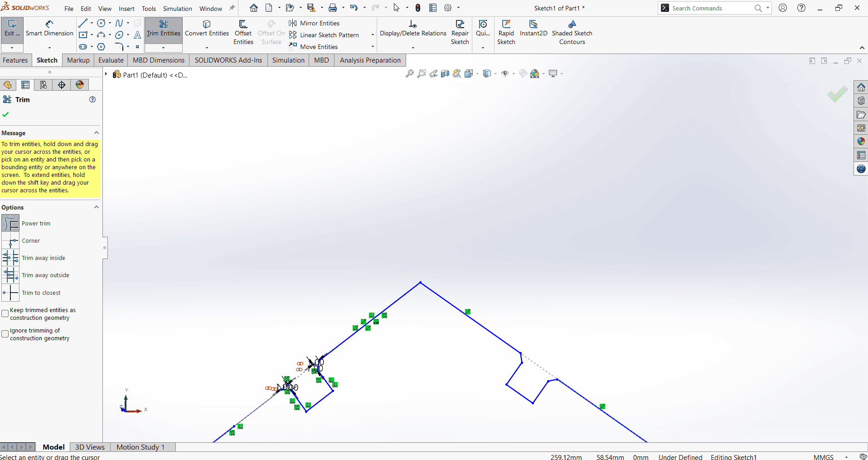Click the green OK checkmark in Trim panel
The image size is (868, 460).
pos(5,114)
